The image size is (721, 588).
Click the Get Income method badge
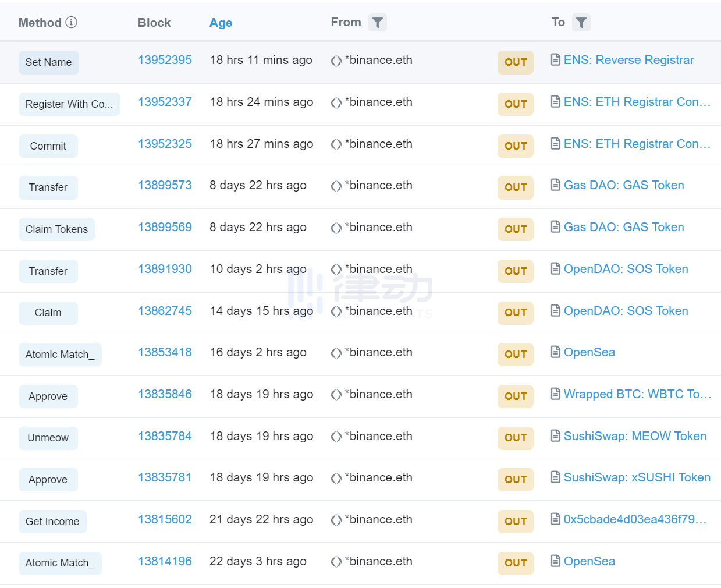(x=52, y=522)
